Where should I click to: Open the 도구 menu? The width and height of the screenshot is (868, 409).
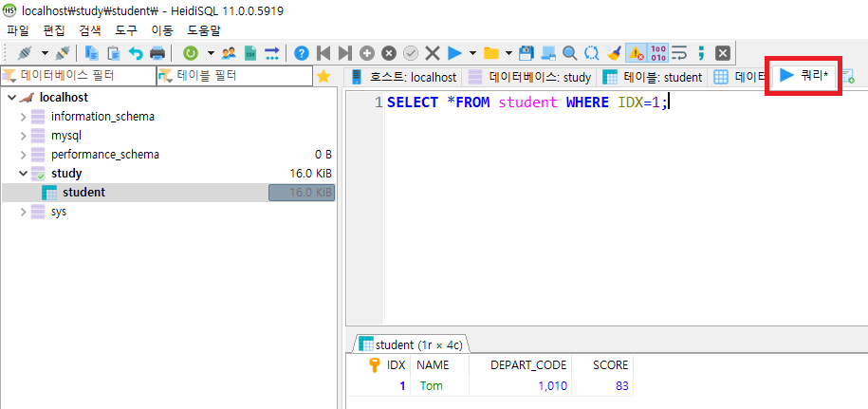[126, 29]
